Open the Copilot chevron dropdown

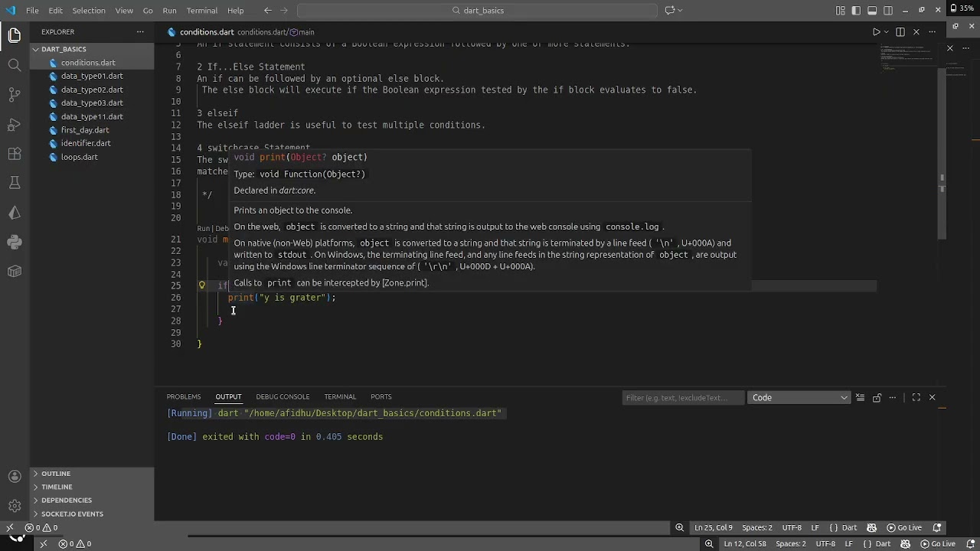680,11
